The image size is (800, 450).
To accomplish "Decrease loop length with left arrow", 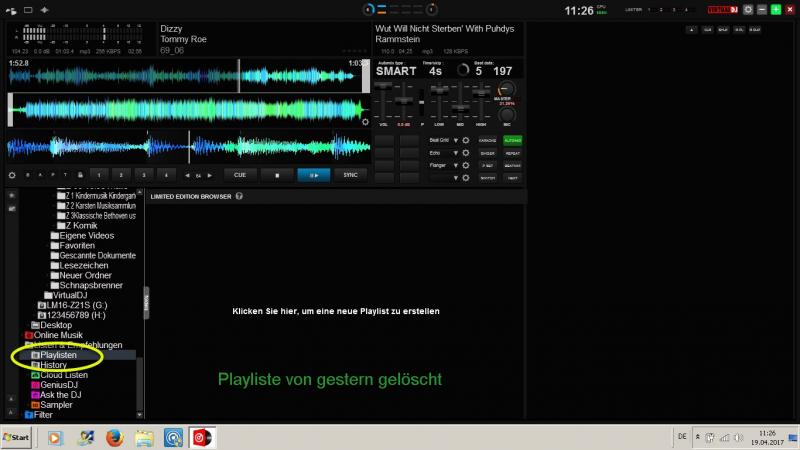I will [x=187, y=175].
